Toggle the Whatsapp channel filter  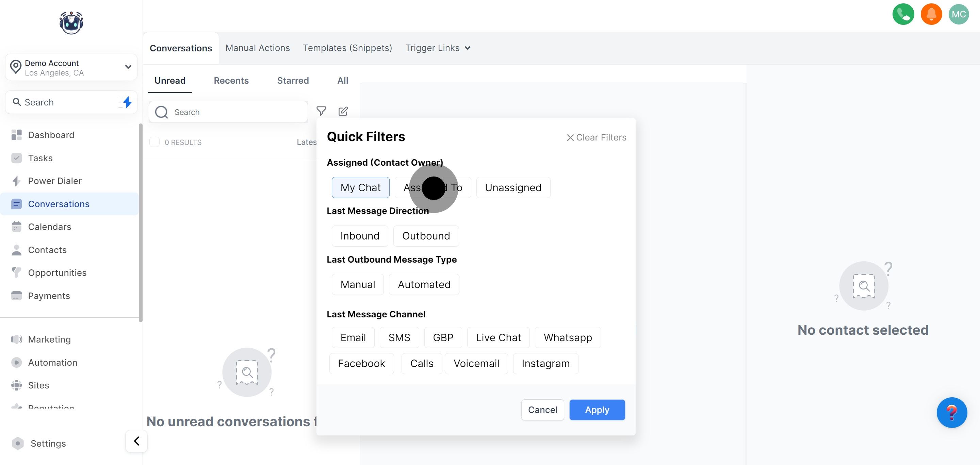pyautogui.click(x=568, y=338)
